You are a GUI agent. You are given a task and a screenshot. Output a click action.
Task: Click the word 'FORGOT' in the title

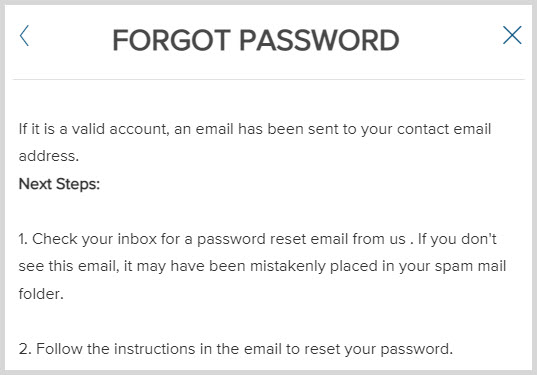pos(172,40)
